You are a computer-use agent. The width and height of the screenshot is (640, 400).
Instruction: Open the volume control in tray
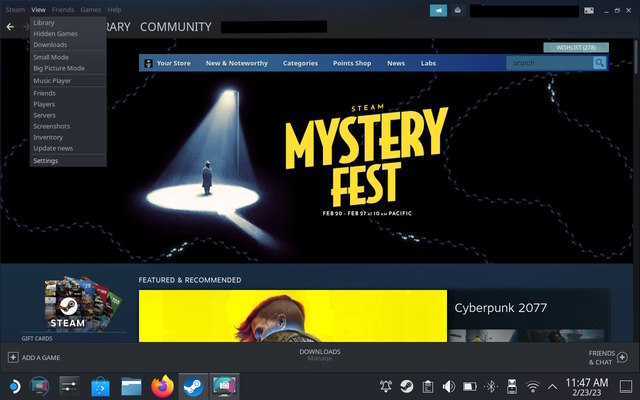(449, 386)
